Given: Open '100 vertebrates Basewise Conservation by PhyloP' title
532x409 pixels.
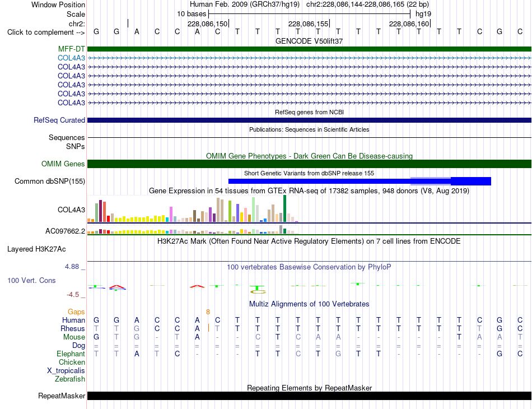Looking at the screenshot, I should pos(309,267).
